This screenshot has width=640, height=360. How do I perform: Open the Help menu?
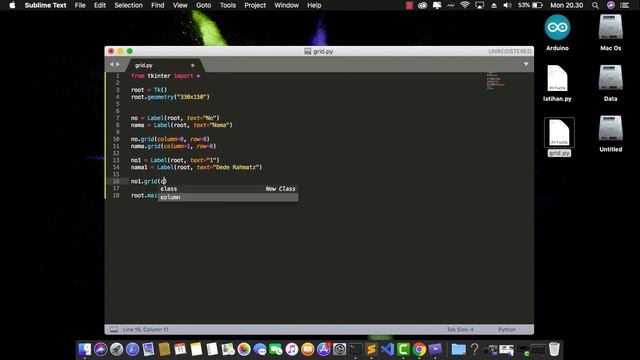tap(314, 5)
